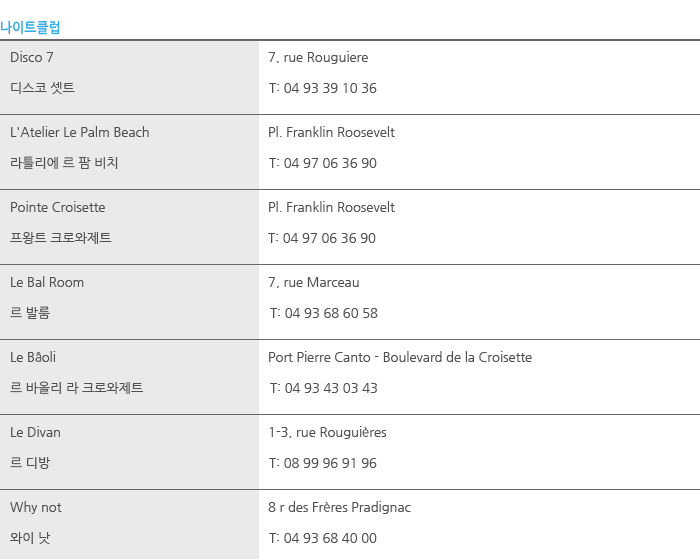Click the 8 r des Frères Pradignac address

tap(339, 508)
